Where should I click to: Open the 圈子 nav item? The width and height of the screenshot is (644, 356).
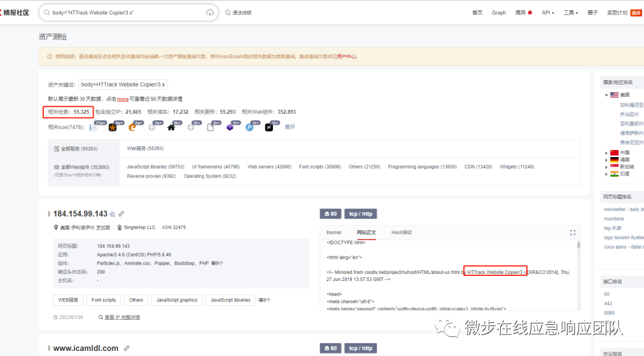592,13
